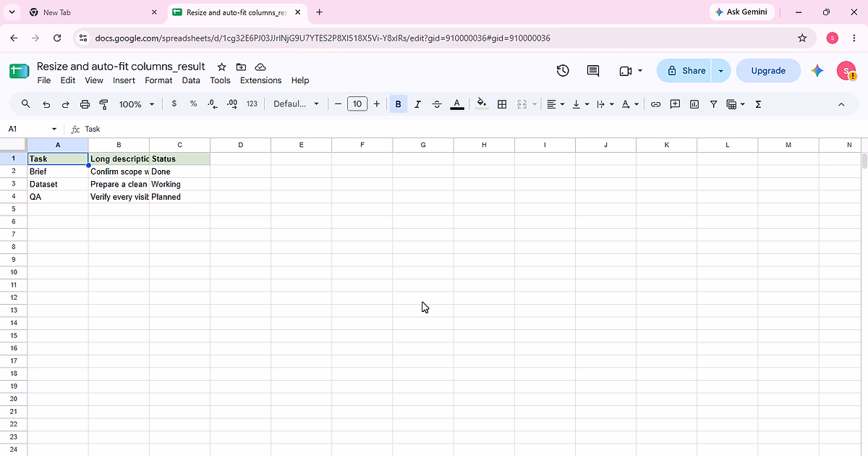
Task: Move the document to a folder
Action: (241, 67)
